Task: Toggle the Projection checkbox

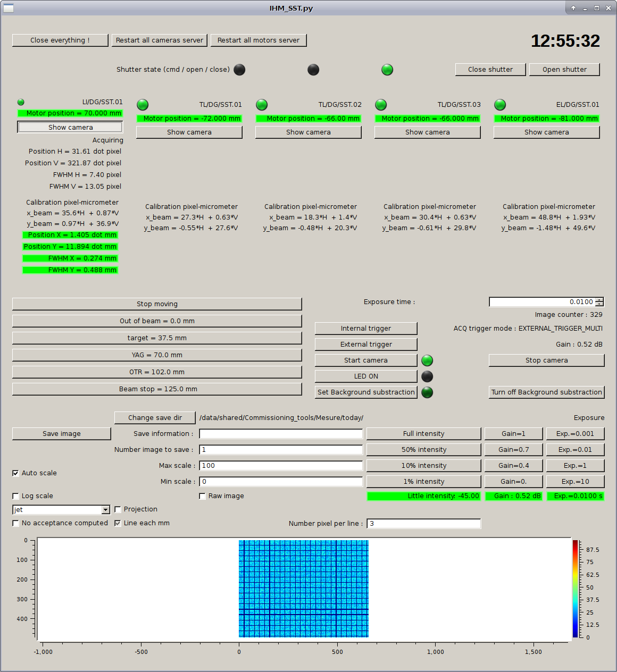Action: 118,509
